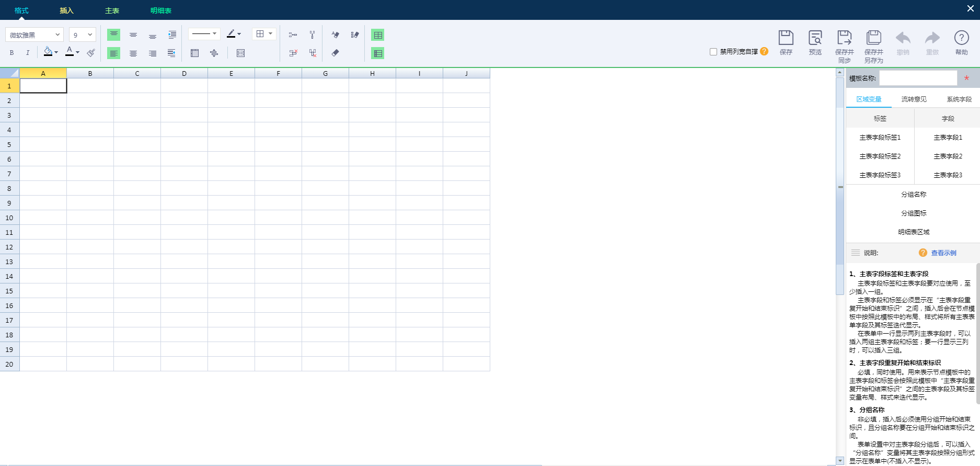Viewport: 980px width, 466px height.
Task: Switch to the 插入 tab
Action: 66,10
